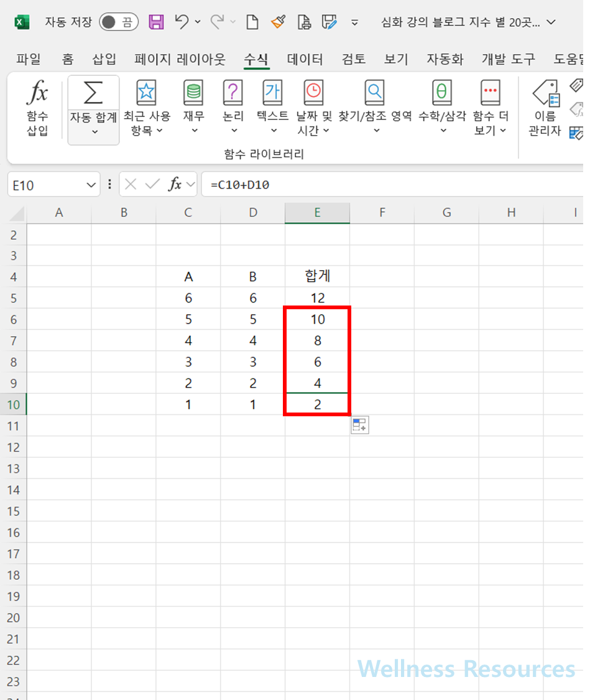Image resolution: width=590 pixels, height=700 pixels.
Task: Open the undo history dropdown arrow
Action: [198, 22]
